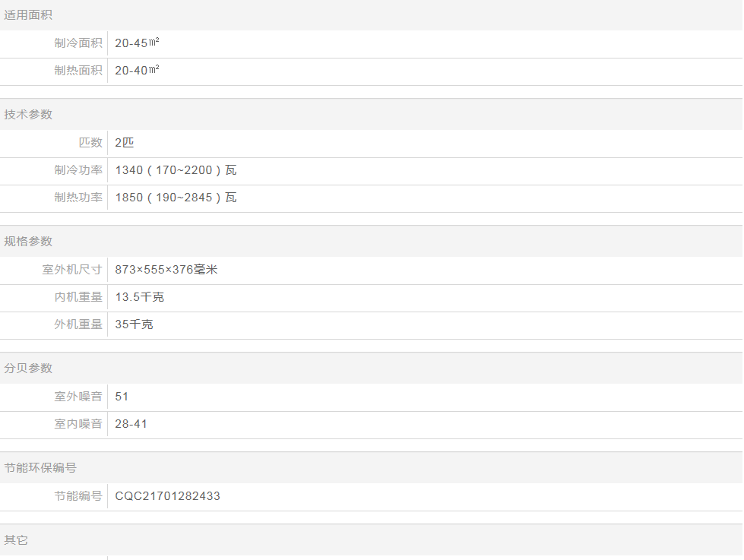Select the 制冷功率 row label
744x560 pixels.
tap(78, 170)
